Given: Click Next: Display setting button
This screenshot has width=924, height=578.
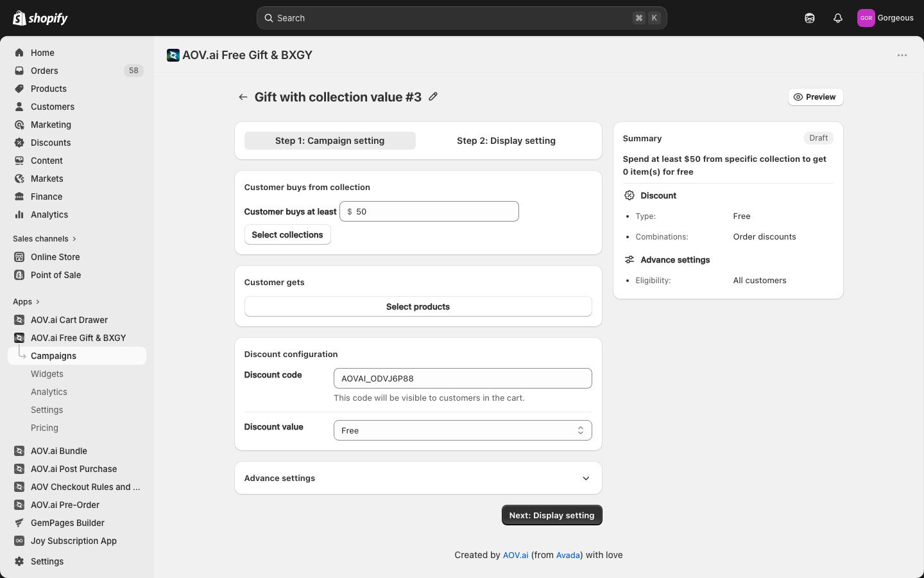Looking at the screenshot, I should 552,515.
